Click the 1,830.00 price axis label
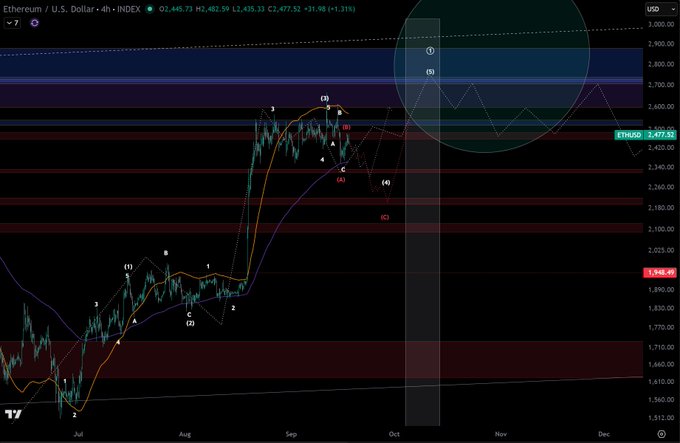Viewport: 680px width, 443px height. [661, 309]
